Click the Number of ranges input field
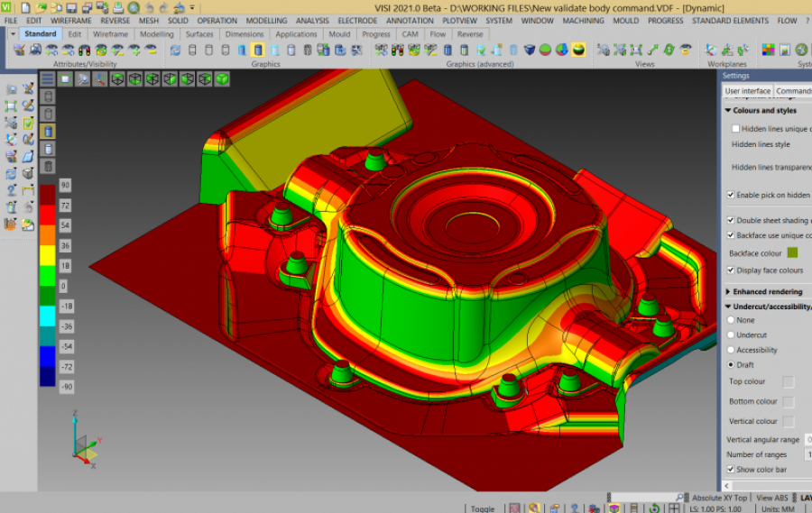812x513 pixels. 807,454
